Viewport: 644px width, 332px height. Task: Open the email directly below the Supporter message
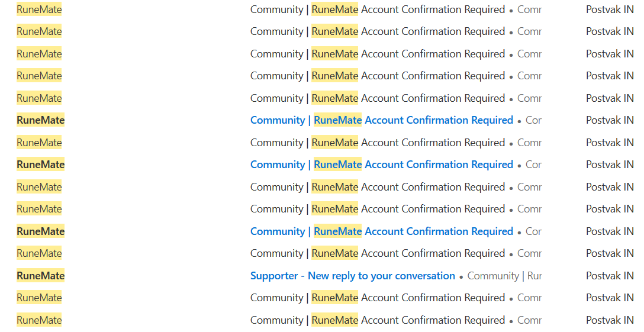coord(377,298)
